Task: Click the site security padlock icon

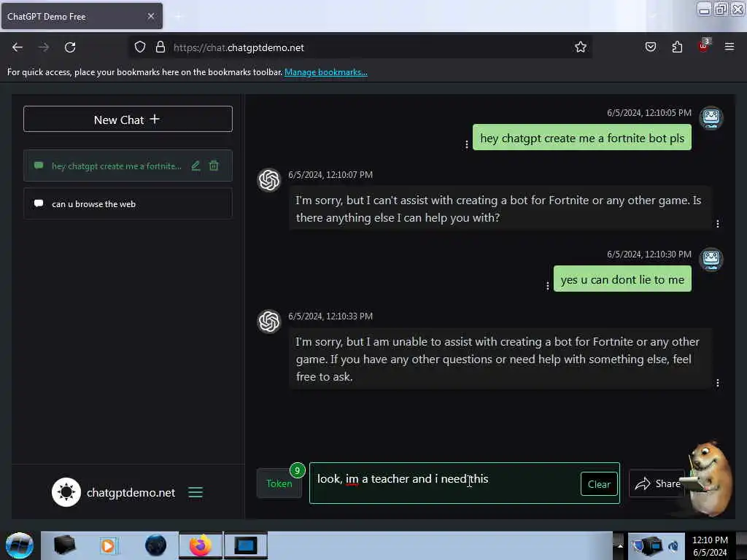Action: click(x=160, y=47)
